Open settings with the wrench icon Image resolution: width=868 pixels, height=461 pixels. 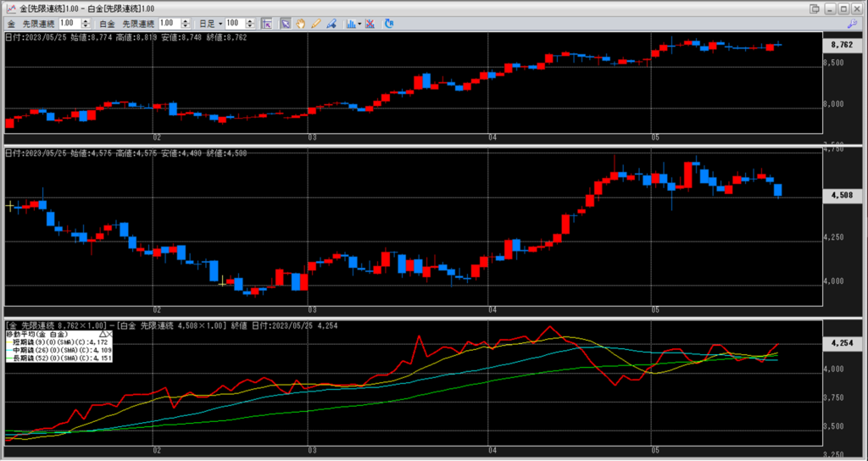[x=851, y=24]
